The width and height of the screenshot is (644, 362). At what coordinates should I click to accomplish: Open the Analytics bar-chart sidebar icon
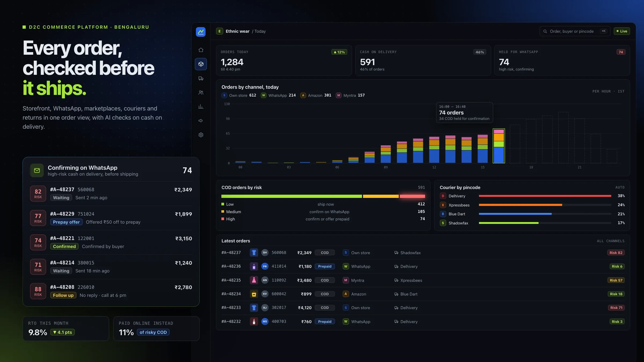(x=201, y=107)
